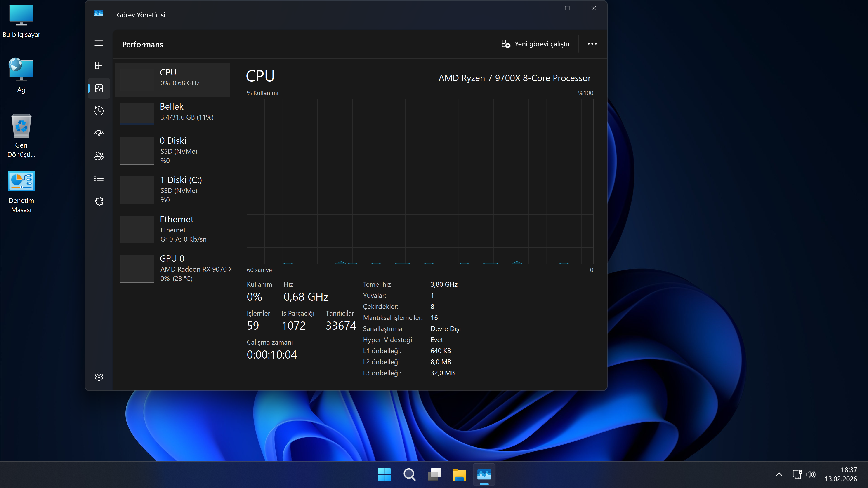This screenshot has height=488, width=868.
Task: Open Task Manager settings gear
Action: [99, 377]
